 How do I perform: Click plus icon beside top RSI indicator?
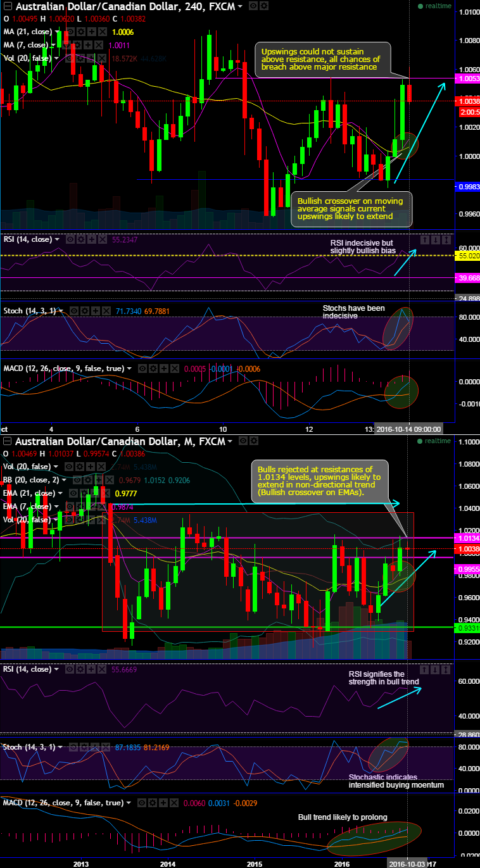click(92, 239)
